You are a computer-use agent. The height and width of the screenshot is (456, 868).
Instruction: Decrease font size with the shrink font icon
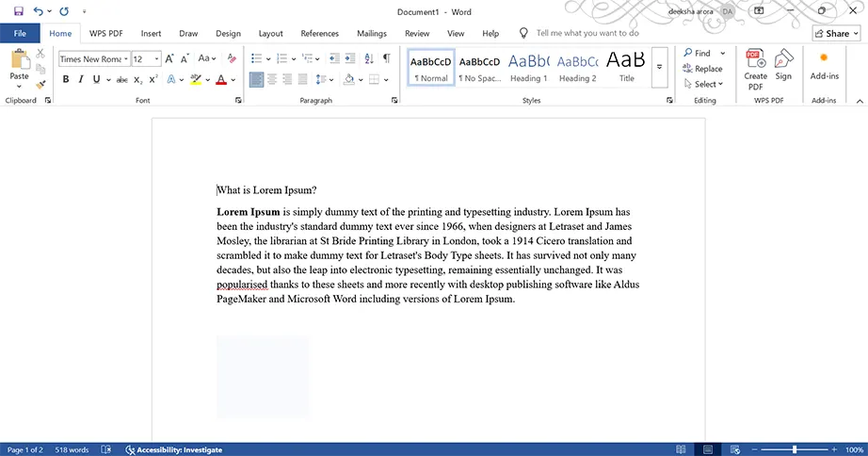tap(185, 58)
